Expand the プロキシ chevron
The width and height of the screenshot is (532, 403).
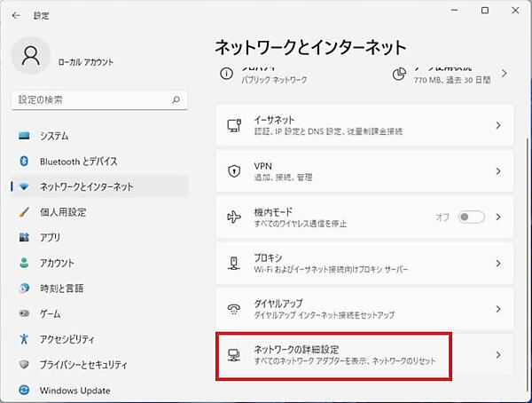coord(498,264)
